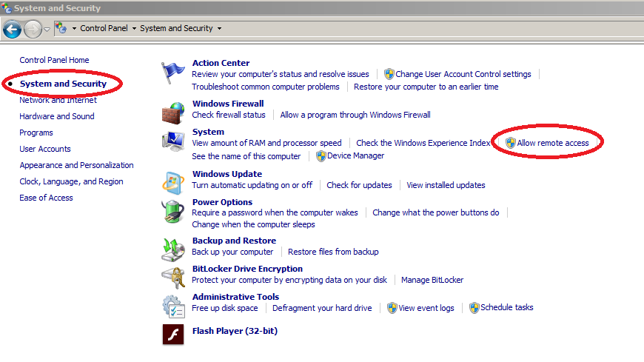This screenshot has width=644, height=362.
Task: Click the address bar empty area
Action: (429, 29)
